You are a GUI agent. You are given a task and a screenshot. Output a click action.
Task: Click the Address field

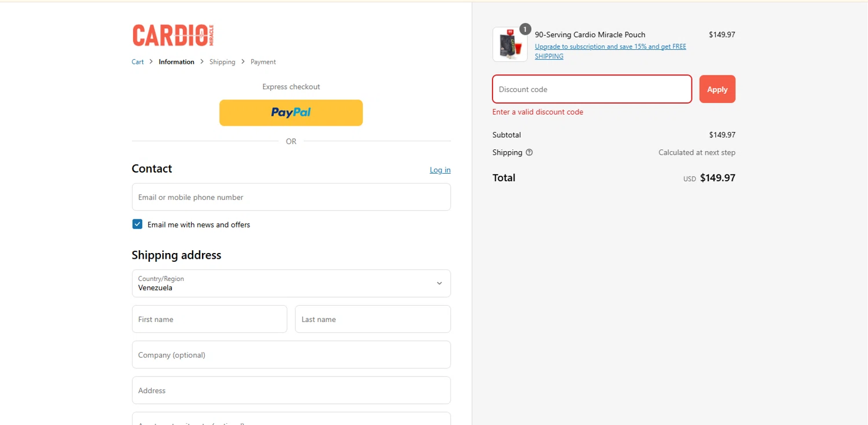click(291, 390)
